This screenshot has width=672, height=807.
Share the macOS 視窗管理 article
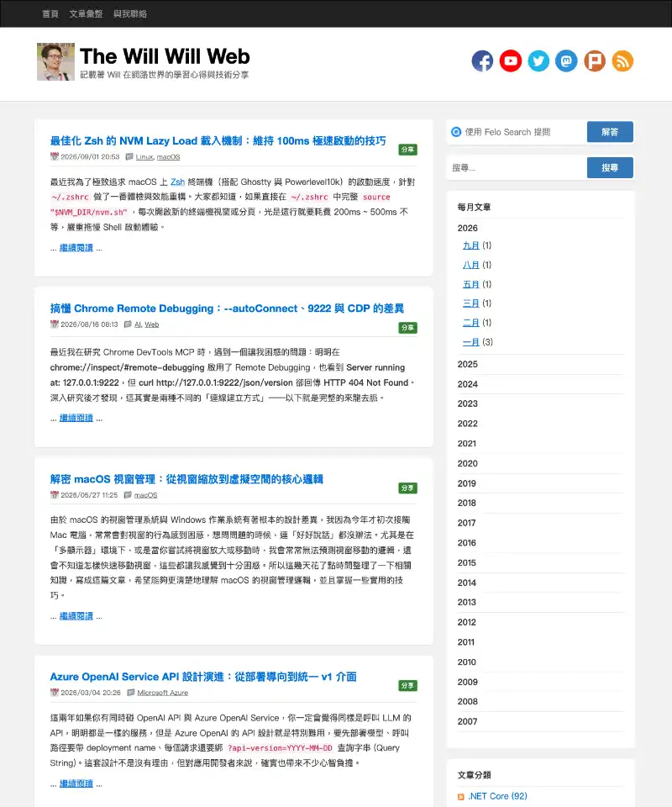pyautogui.click(x=407, y=488)
